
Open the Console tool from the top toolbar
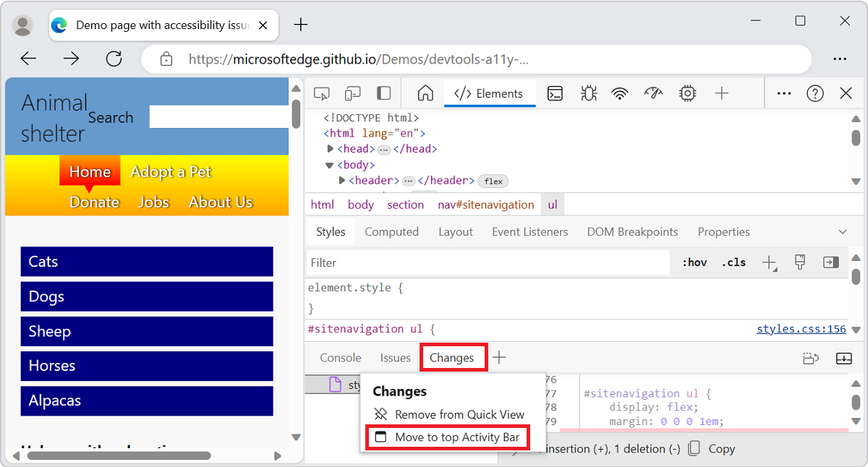pyautogui.click(x=555, y=93)
